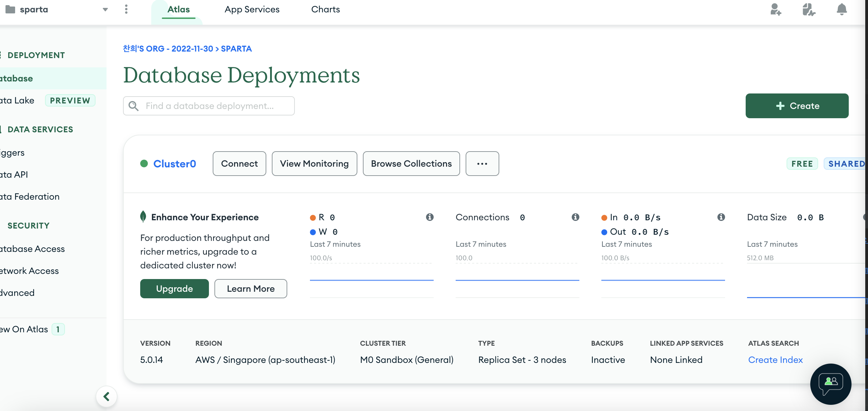Screen dimensions: 868x411
Task: Click region text 'AWS / Singapore (ap-southeast-1)'
Action: pos(265,360)
